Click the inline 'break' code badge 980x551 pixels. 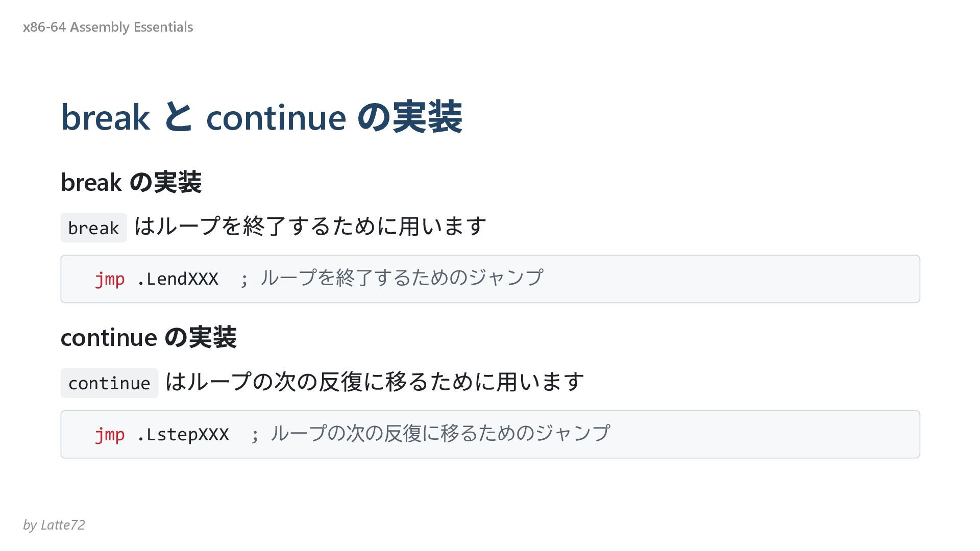coord(93,228)
